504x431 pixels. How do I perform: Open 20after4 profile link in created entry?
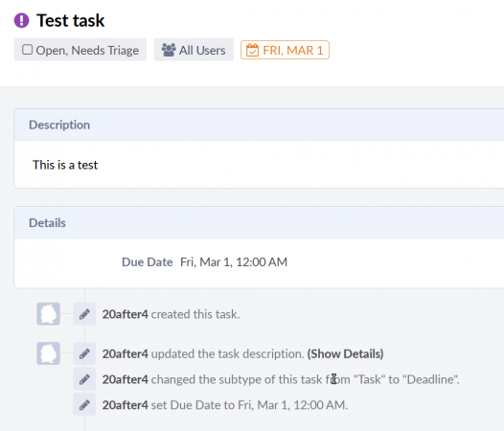coord(125,314)
